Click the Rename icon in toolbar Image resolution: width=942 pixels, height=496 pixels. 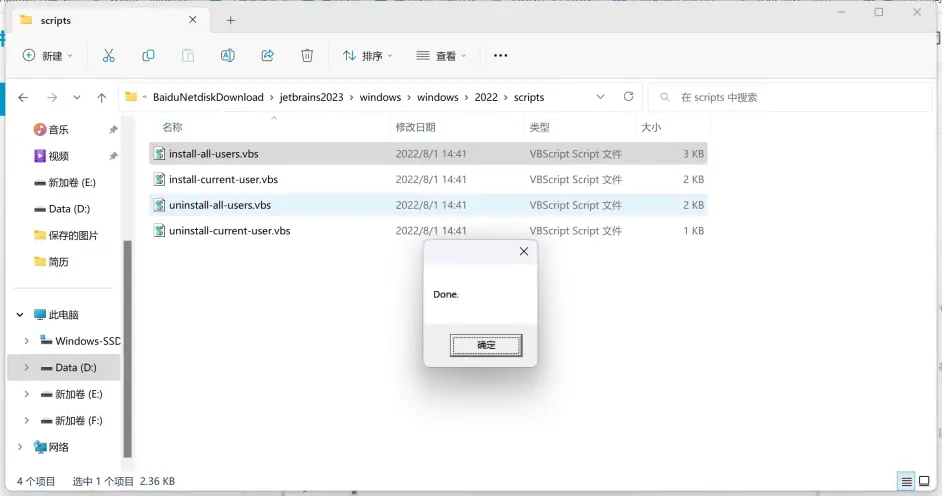tap(228, 56)
